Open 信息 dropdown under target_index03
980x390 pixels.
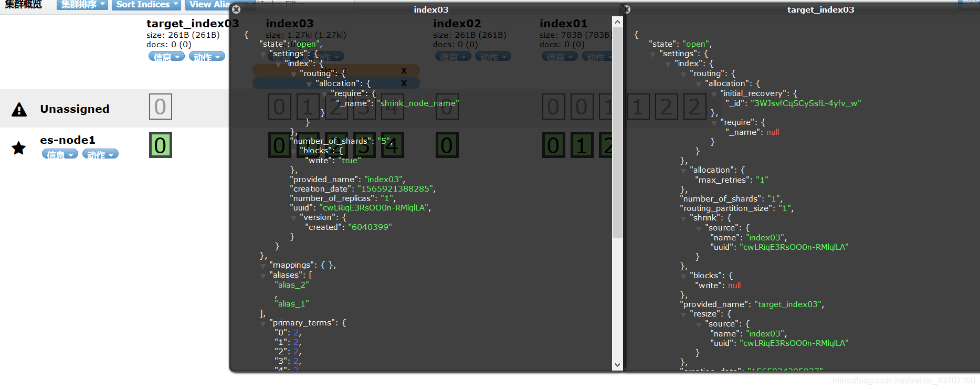(x=166, y=57)
